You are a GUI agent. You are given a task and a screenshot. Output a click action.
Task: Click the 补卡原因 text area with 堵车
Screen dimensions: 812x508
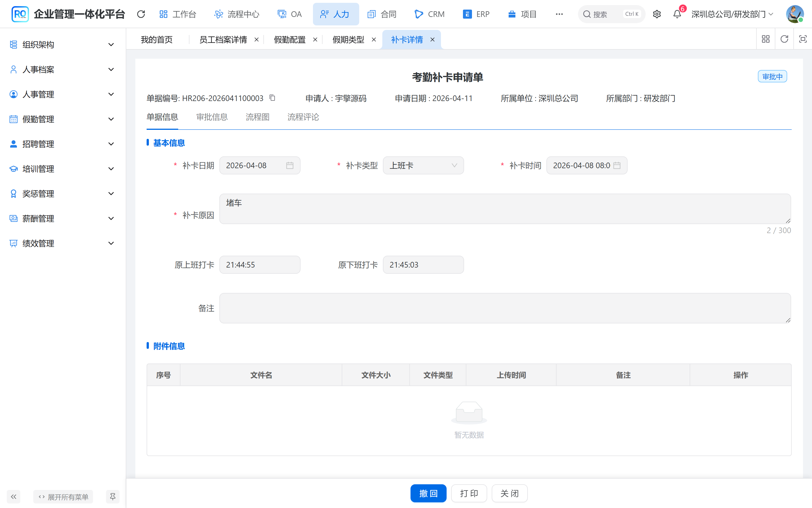pyautogui.click(x=505, y=209)
